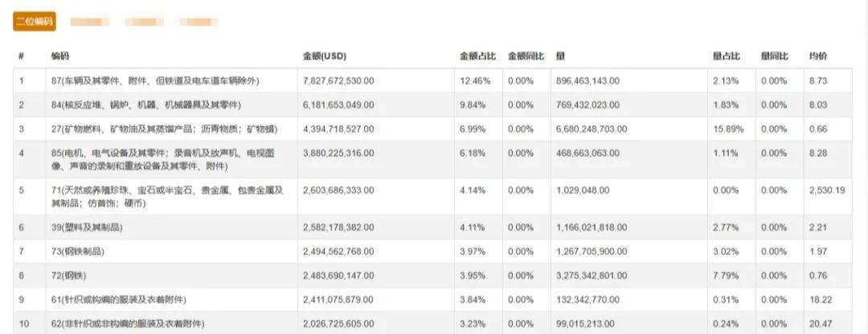Click the 量同比 column header

tap(775, 56)
